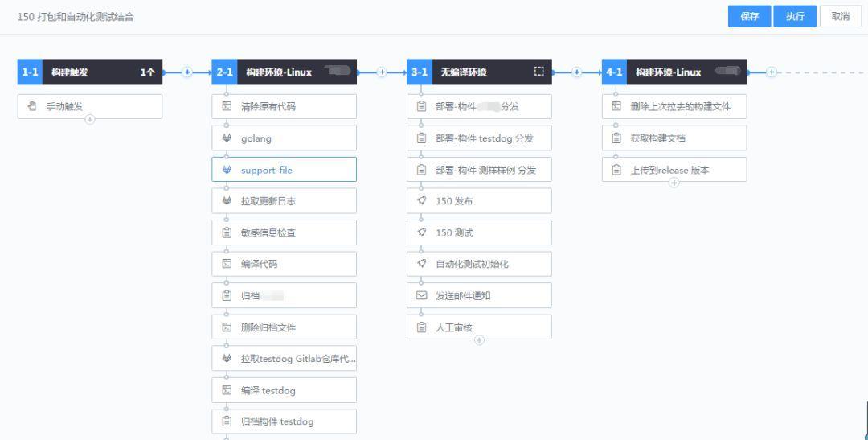Click clipboard icon of 部署-构件 testdog 分发
This screenshot has height=440, width=868.
point(421,138)
